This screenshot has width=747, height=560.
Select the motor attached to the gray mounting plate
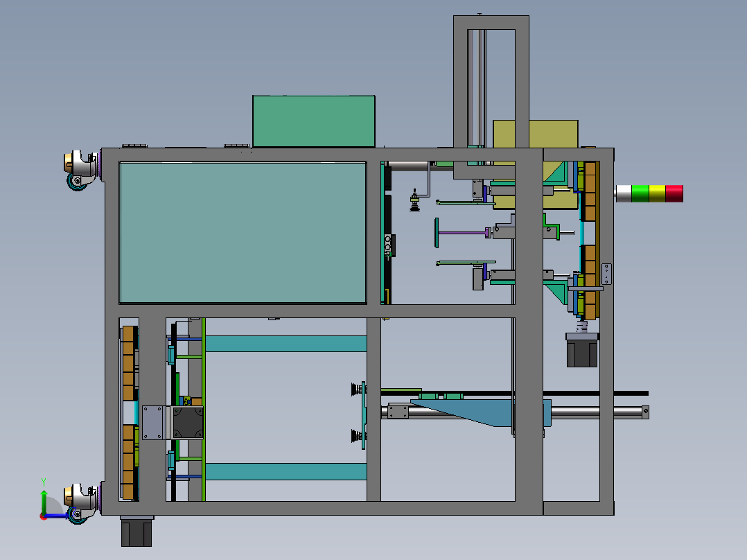coord(187,422)
